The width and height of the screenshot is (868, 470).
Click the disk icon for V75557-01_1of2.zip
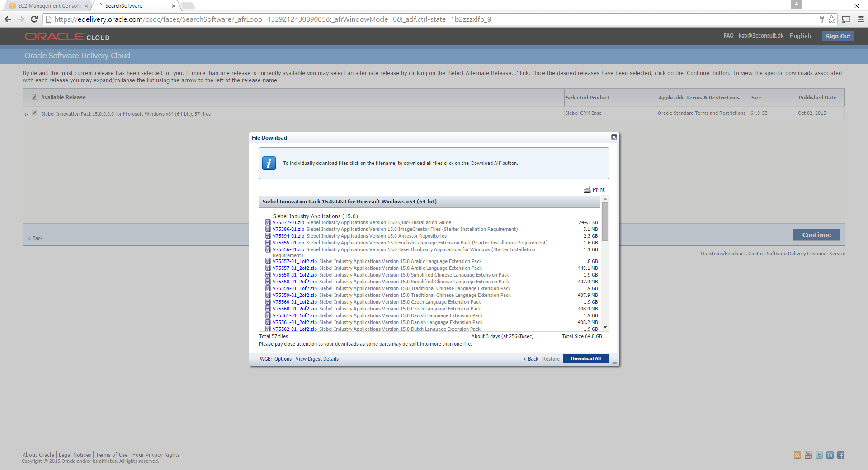click(268, 261)
